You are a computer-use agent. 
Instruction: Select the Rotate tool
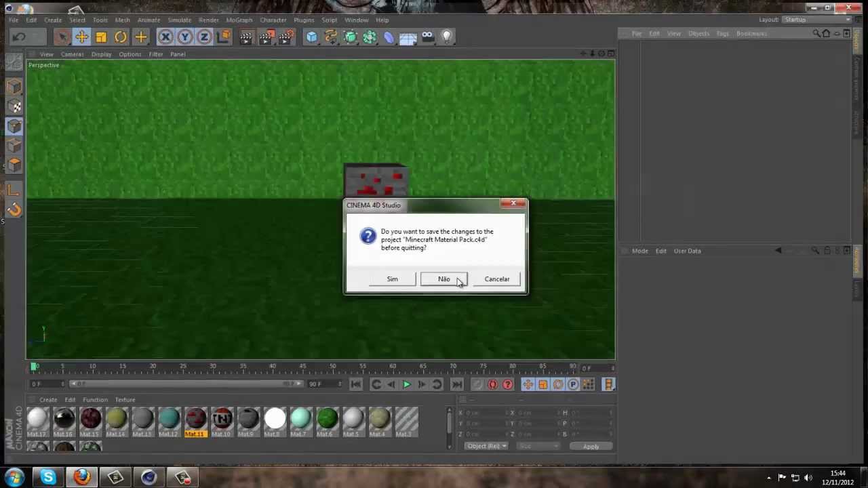tap(121, 37)
